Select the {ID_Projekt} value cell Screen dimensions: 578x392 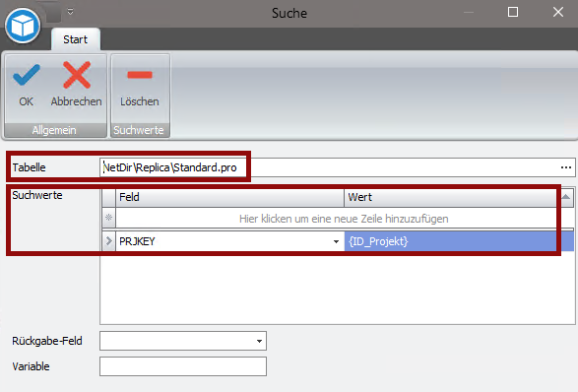(459, 241)
